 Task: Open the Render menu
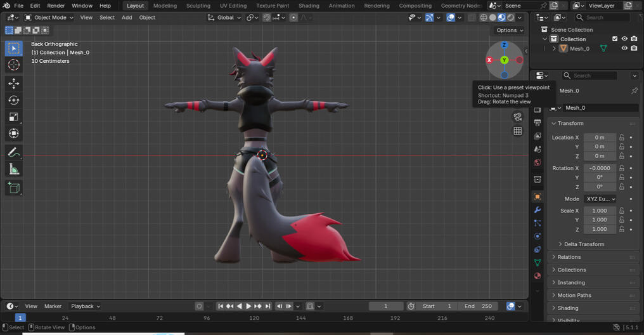(56, 6)
